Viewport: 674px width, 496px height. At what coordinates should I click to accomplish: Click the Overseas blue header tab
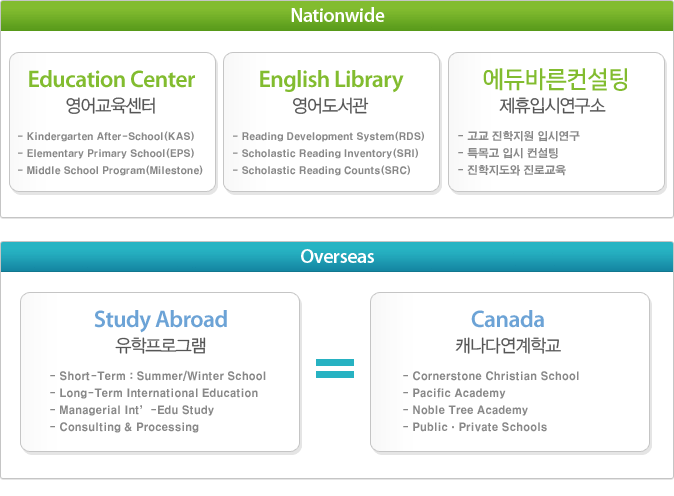tap(337, 257)
